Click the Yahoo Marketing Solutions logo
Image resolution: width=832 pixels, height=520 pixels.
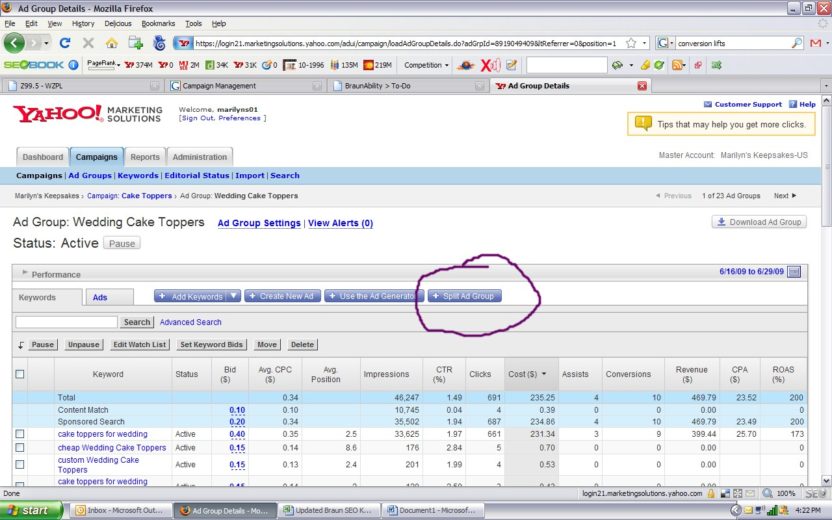point(88,114)
